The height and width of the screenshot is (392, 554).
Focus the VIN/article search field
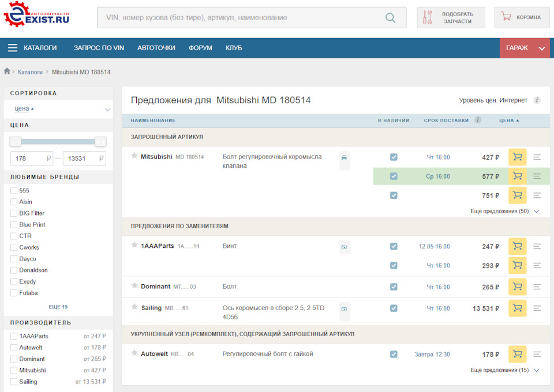(x=252, y=18)
